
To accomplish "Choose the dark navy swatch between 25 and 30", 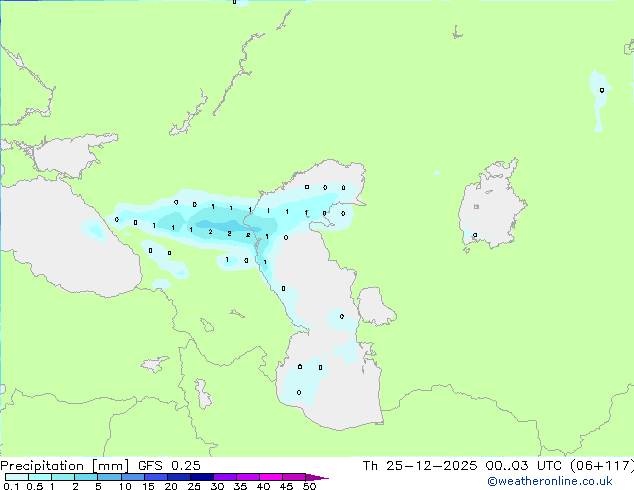I will (x=202, y=477).
